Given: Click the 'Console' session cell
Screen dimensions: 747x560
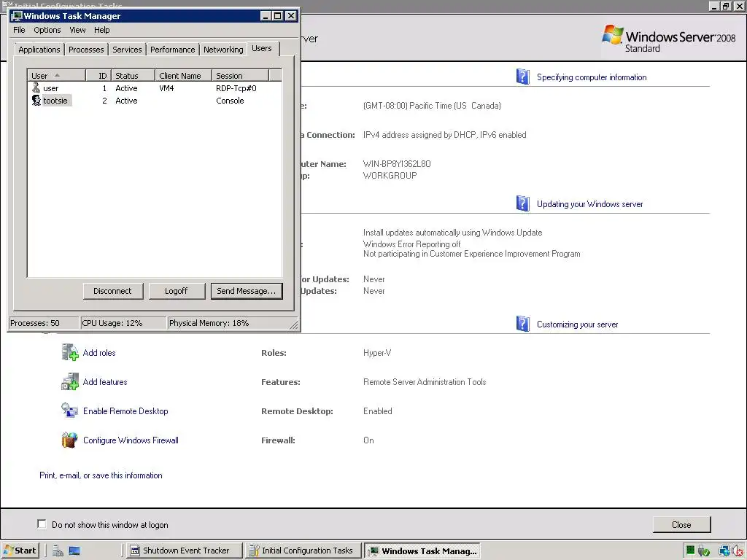Looking at the screenshot, I should (x=230, y=101).
